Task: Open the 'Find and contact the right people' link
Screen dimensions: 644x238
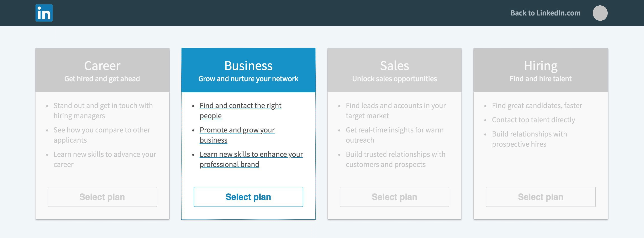Action: tap(240, 110)
